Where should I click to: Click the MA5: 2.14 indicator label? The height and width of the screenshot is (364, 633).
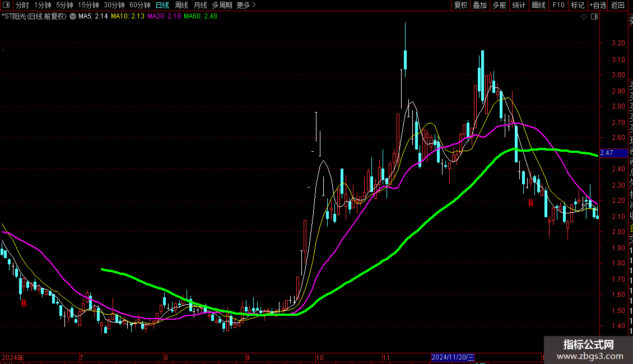click(93, 17)
